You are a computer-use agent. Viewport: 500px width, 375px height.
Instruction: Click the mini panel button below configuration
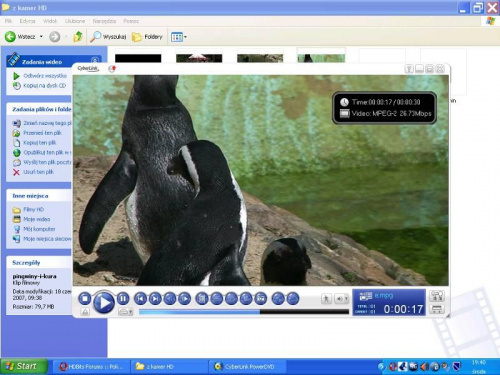pos(437,309)
